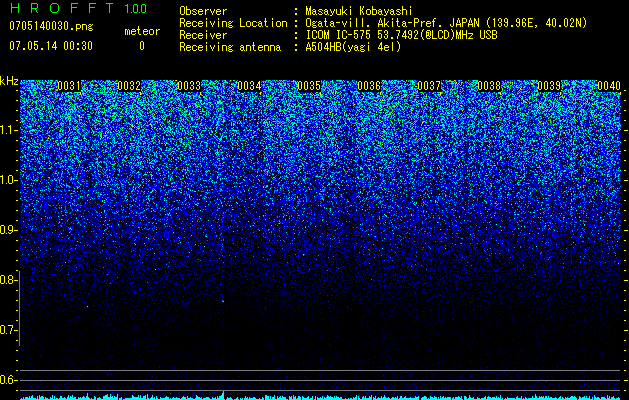629x400 pixels.
Task: Click the HROFFT title text
Action: tap(63, 8)
